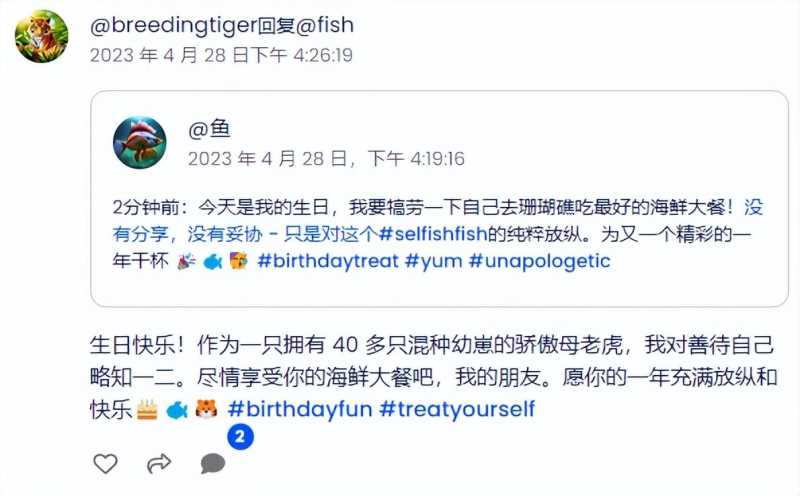This screenshot has width=800, height=496.
Task: Open @breedingtiger username link
Action: click(173, 25)
